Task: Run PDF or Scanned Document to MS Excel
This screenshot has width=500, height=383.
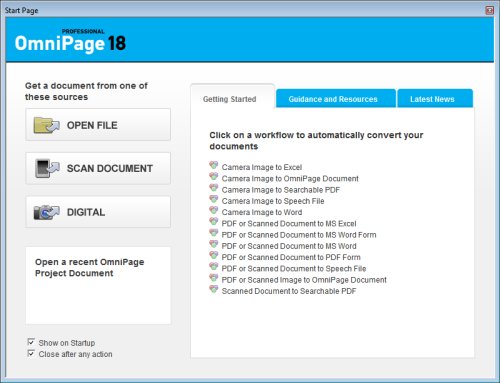Action: [289, 224]
